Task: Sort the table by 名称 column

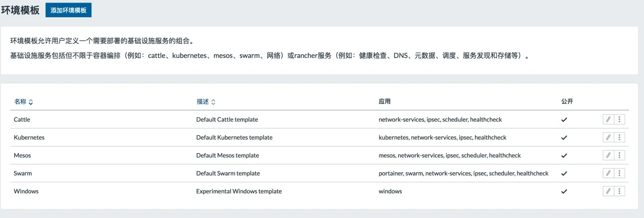Action: [24, 102]
